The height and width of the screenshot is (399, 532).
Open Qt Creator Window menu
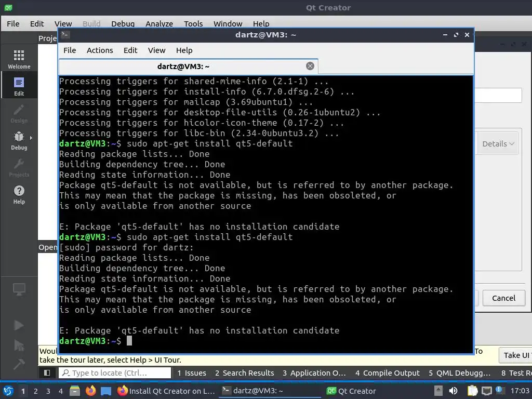tap(228, 24)
